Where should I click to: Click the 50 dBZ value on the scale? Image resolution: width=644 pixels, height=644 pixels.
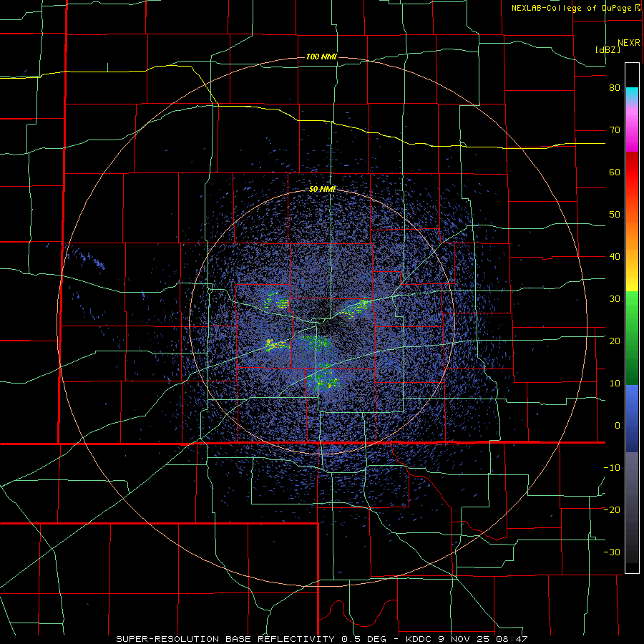[615, 215]
